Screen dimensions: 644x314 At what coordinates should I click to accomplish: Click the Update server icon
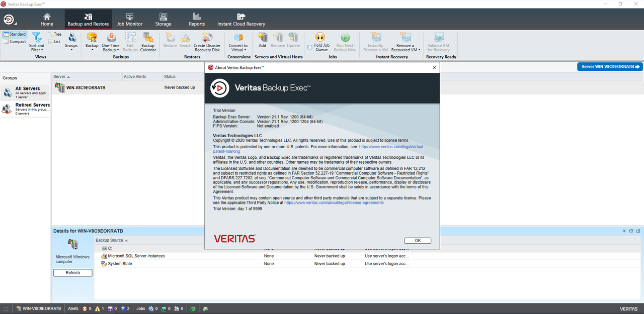[x=293, y=40]
